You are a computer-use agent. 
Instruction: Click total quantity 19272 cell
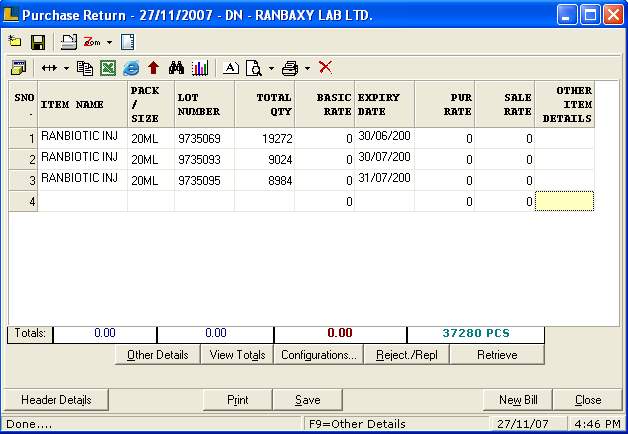tap(265, 139)
